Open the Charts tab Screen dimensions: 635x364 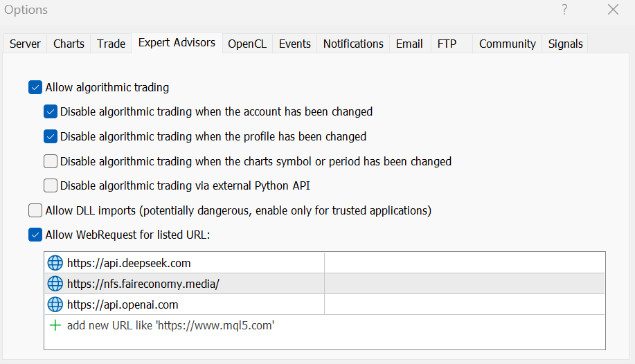[69, 44]
